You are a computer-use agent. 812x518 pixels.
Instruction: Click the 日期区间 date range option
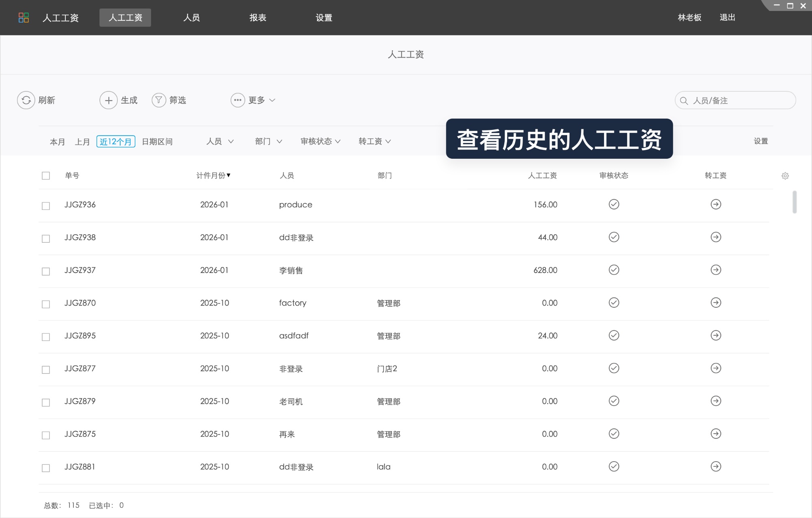pyautogui.click(x=158, y=141)
